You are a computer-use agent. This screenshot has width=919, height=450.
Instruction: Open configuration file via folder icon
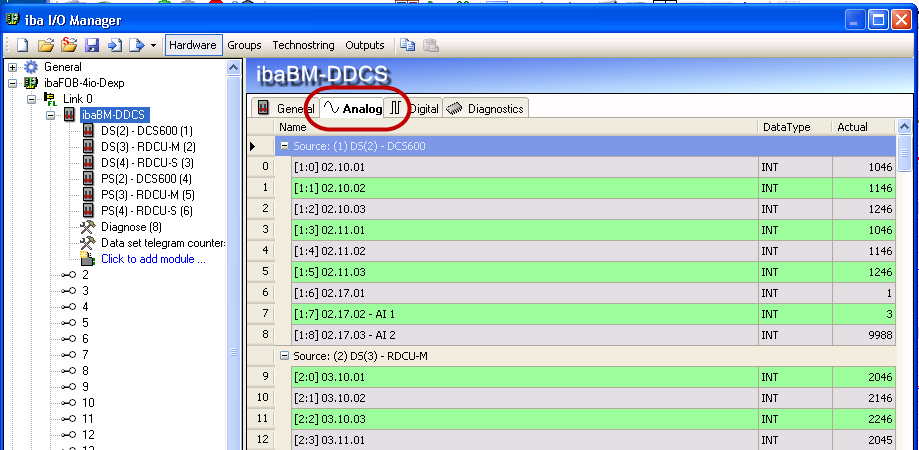click(x=45, y=45)
